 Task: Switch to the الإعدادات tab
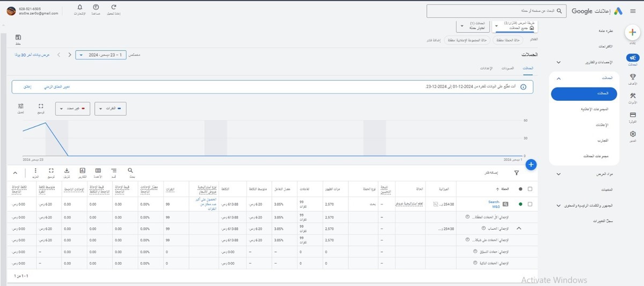[x=486, y=69]
